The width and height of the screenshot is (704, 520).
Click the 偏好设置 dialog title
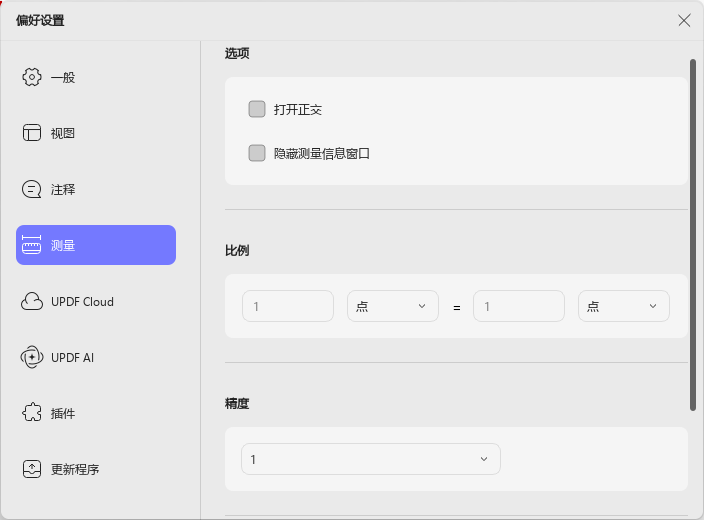pos(40,20)
